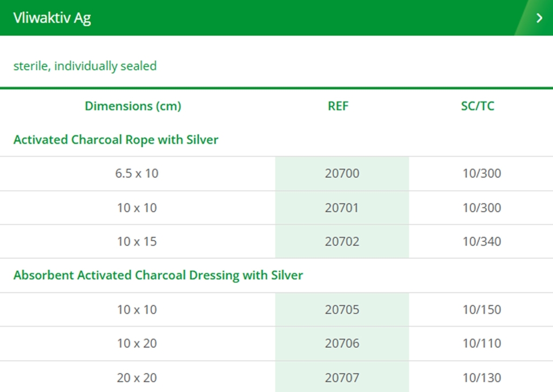Click the 10 x 20 dimension cell
This screenshot has width=553, height=392.
[x=137, y=343]
